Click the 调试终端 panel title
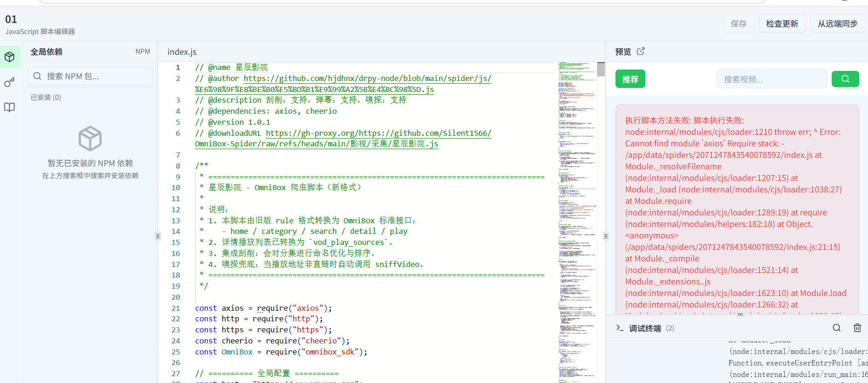 (645, 328)
